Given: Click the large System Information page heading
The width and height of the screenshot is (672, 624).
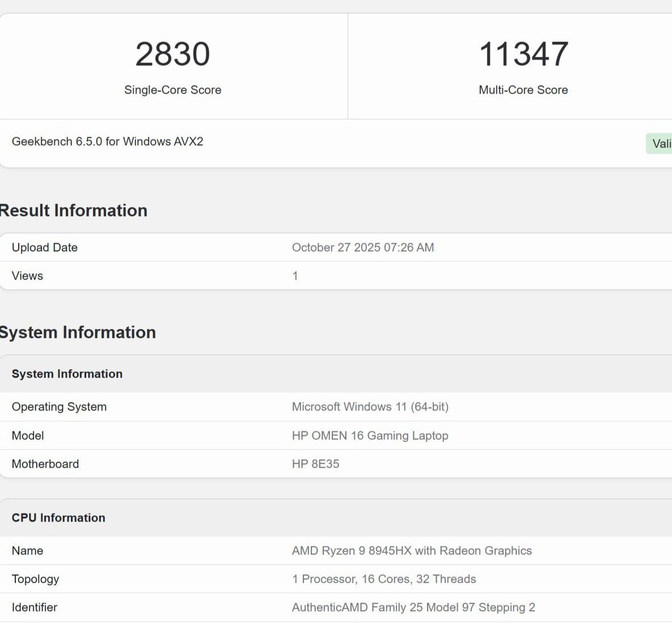Looking at the screenshot, I should tap(77, 333).
